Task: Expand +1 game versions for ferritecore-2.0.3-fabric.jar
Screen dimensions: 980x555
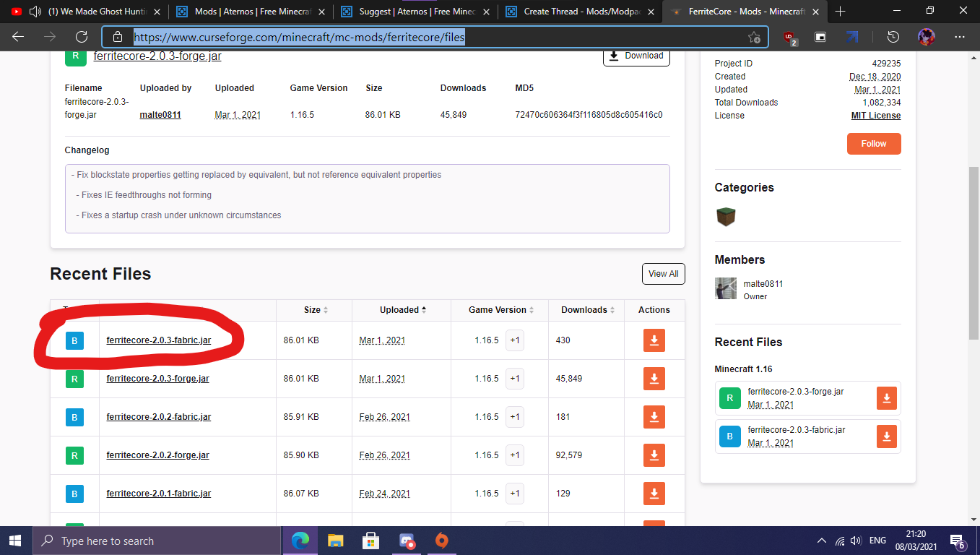Action: pyautogui.click(x=515, y=340)
